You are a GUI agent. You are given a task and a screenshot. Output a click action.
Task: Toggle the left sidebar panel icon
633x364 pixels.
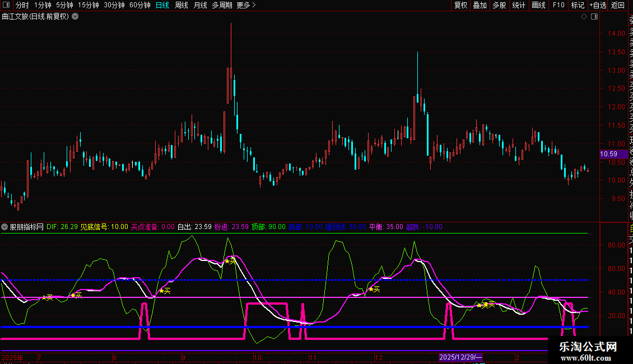coord(6,5)
